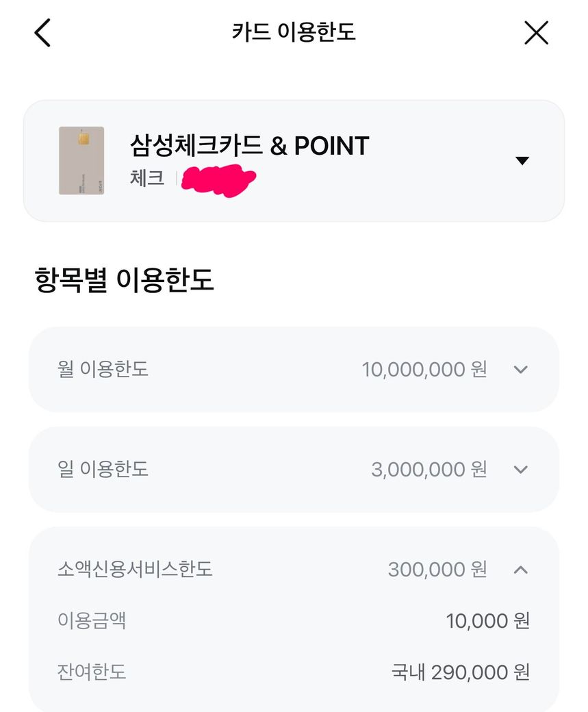
Task: Tap the 국내 290,000 원 remaining amount
Action: pyautogui.click(x=461, y=672)
